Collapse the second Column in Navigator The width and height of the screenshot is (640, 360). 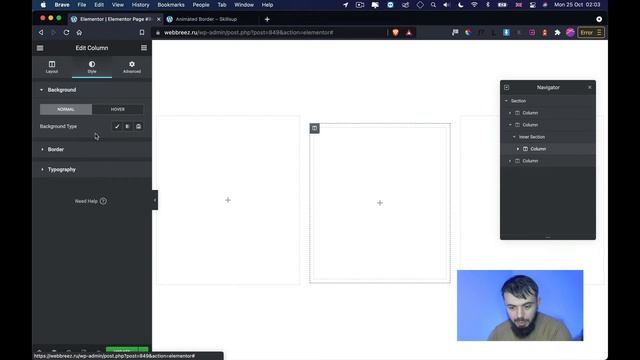(510, 125)
